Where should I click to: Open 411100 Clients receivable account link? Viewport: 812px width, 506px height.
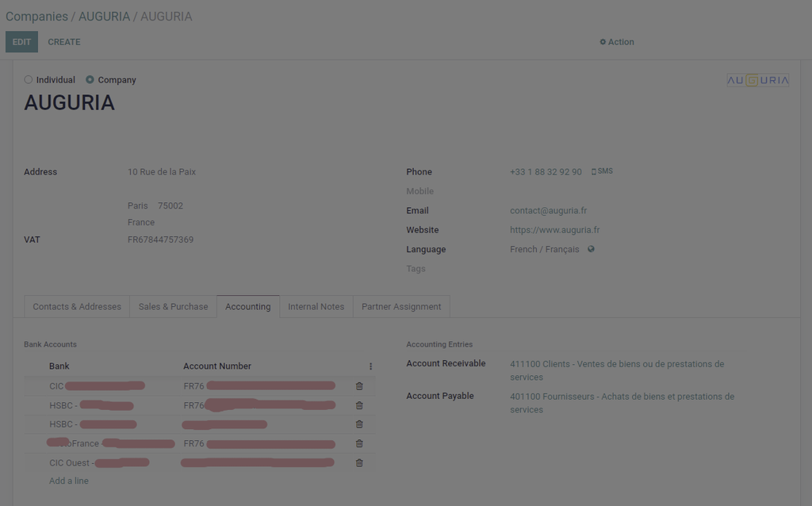617,371
